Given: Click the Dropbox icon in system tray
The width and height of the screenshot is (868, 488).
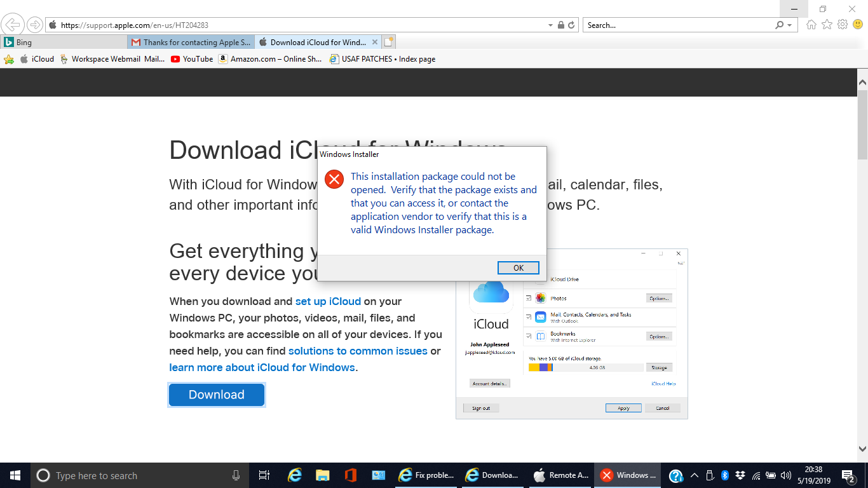Looking at the screenshot, I should point(740,475).
